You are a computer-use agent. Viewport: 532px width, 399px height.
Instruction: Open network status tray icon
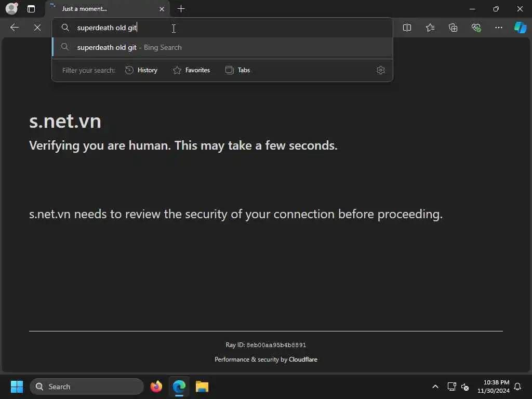pyautogui.click(x=451, y=387)
